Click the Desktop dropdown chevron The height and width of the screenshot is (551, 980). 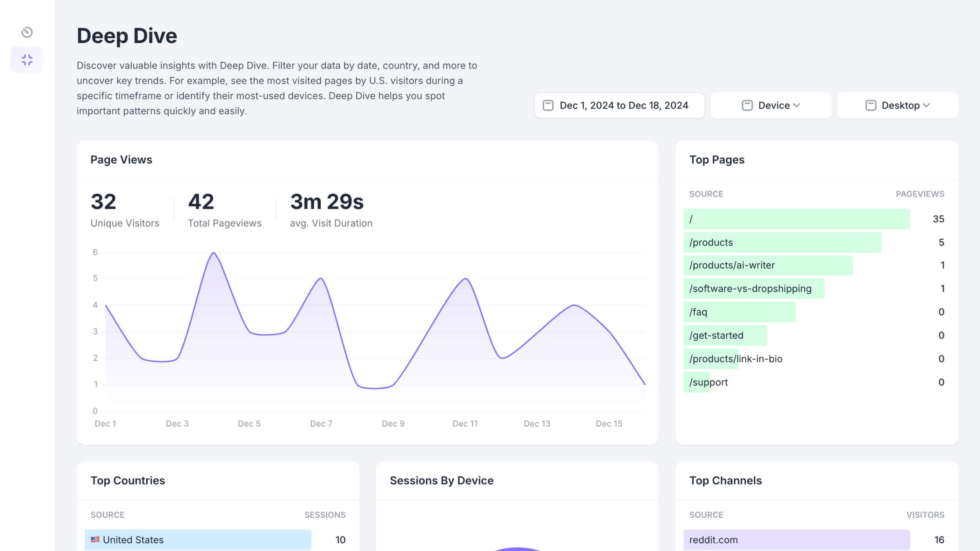click(x=926, y=105)
